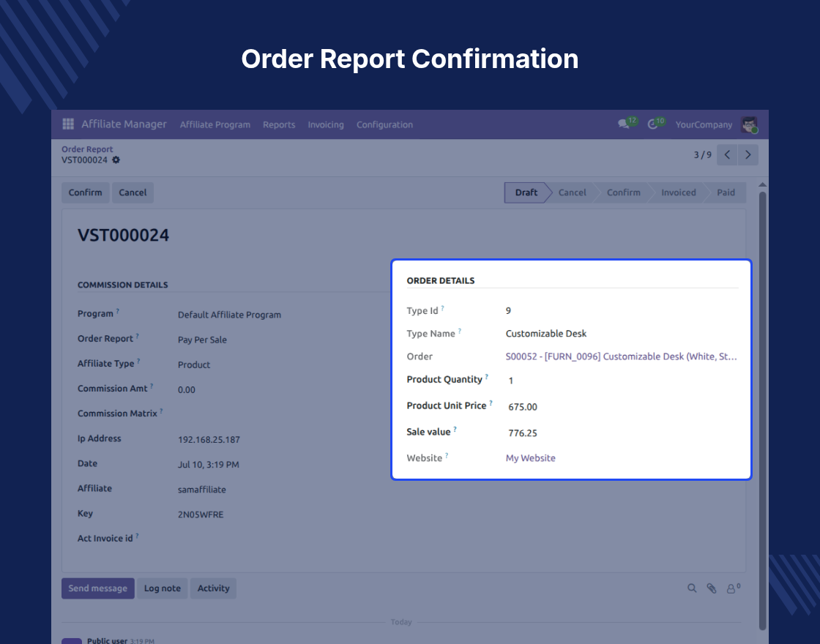This screenshot has width=820, height=644.
Task: Click Log note button
Action: [162, 588]
